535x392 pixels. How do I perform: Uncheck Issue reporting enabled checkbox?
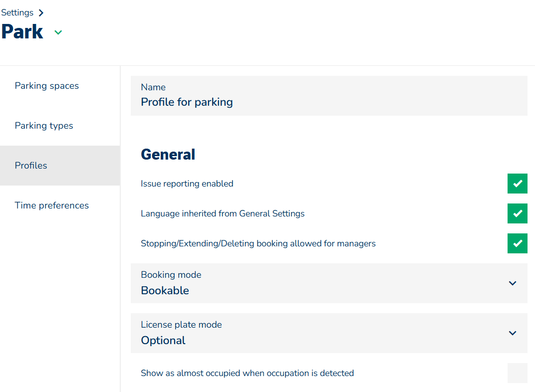click(x=517, y=184)
